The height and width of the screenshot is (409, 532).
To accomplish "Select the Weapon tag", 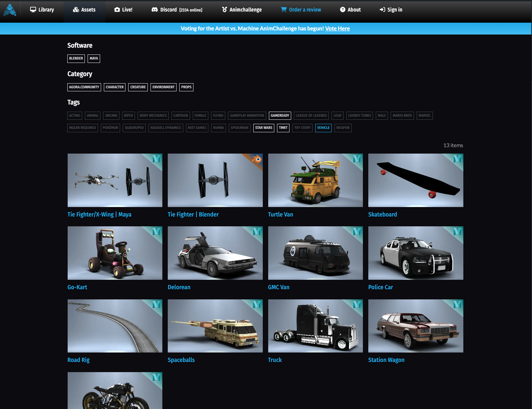I will [x=343, y=128].
